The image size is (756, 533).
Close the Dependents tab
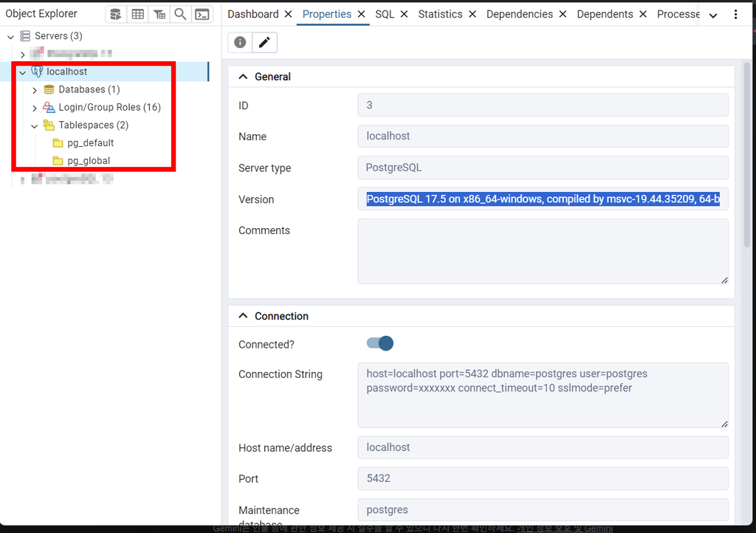click(643, 15)
